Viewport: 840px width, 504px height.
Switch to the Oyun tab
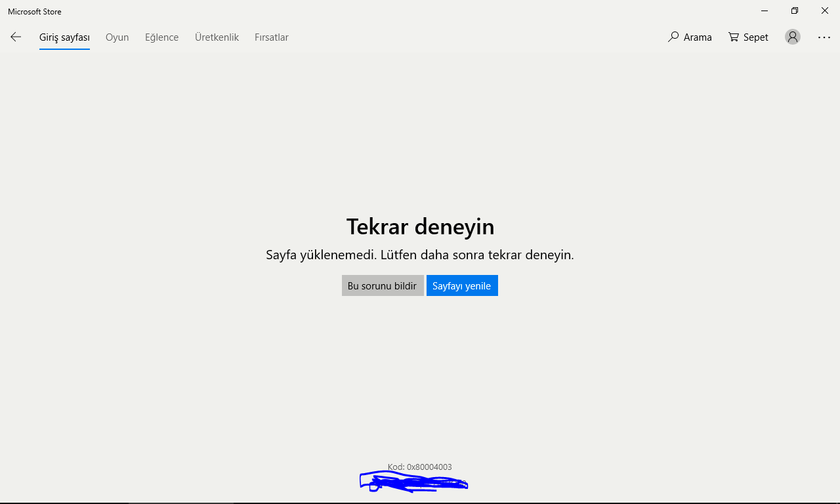tap(117, 37)
